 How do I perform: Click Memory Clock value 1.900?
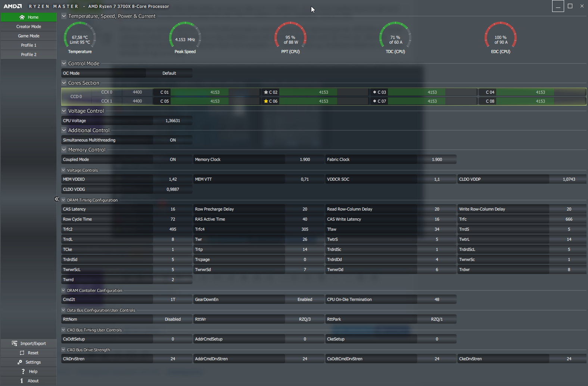tap(305, 159)
